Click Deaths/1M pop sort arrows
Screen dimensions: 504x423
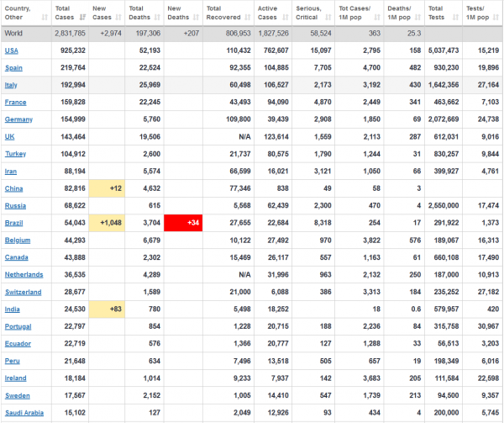pos(417,18)
